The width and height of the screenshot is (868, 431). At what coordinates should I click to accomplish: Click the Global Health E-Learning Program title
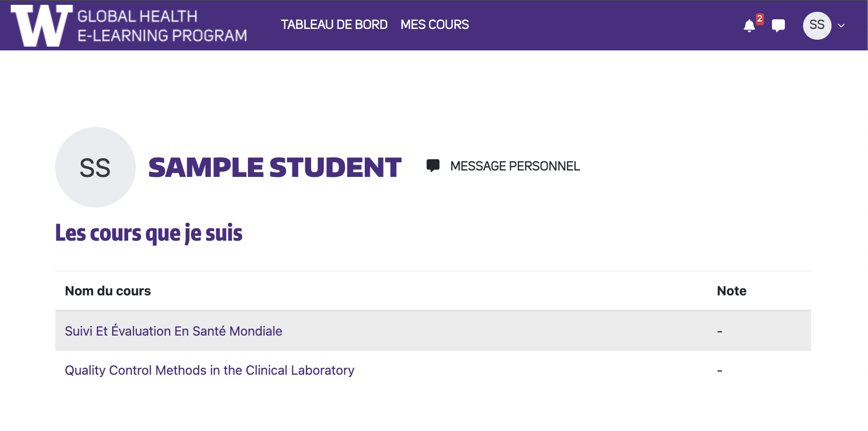point(162,26)
